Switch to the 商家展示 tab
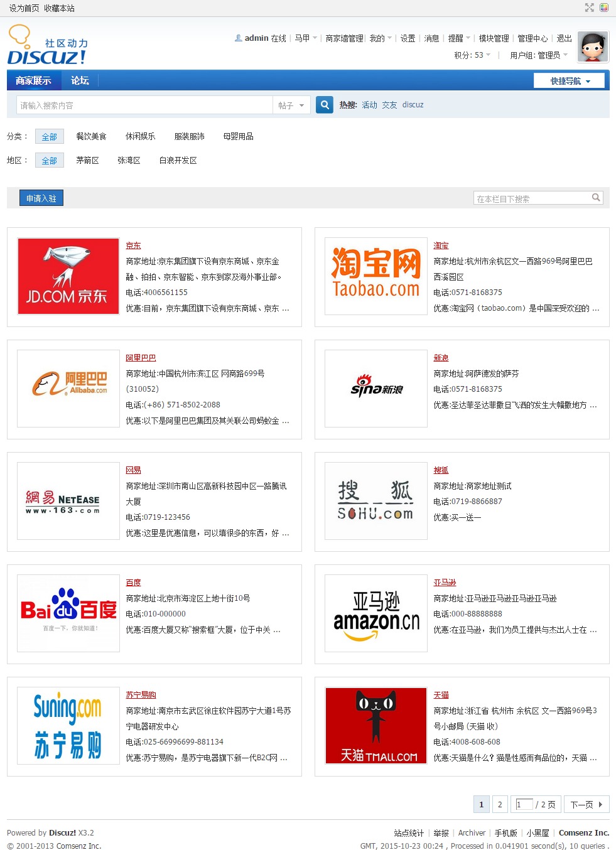Viewport: 616px width, 850px height. pos(34,80)
